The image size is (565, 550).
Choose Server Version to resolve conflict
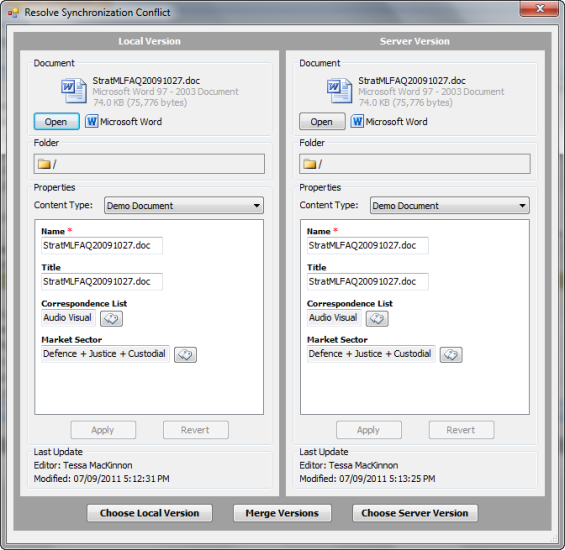tap(415, 513)
